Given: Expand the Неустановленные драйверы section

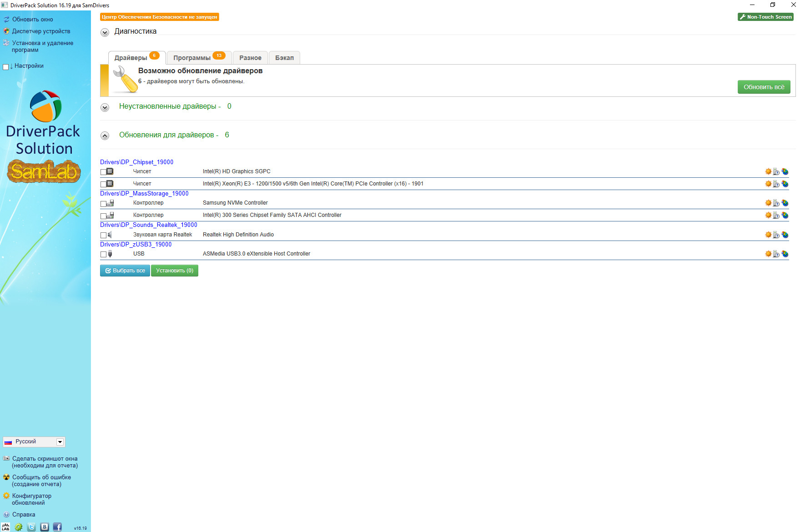Looking at the screenshot, I should (x=105, y=107).
